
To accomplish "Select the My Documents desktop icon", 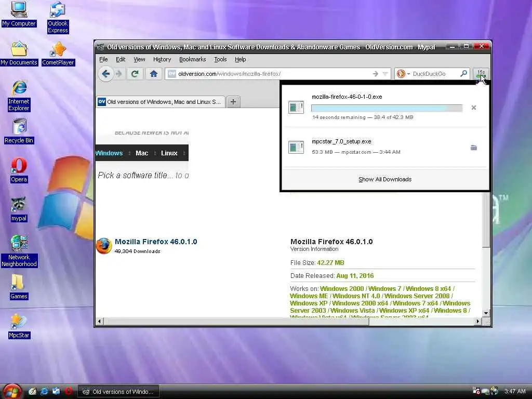I will pyautogui.click(x=19, y=54).
